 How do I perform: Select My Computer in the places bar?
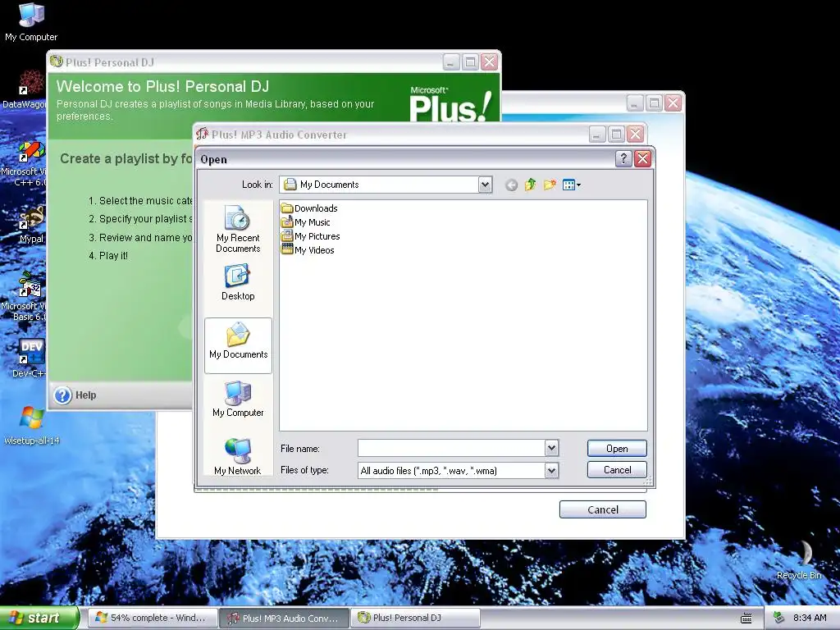238,399
